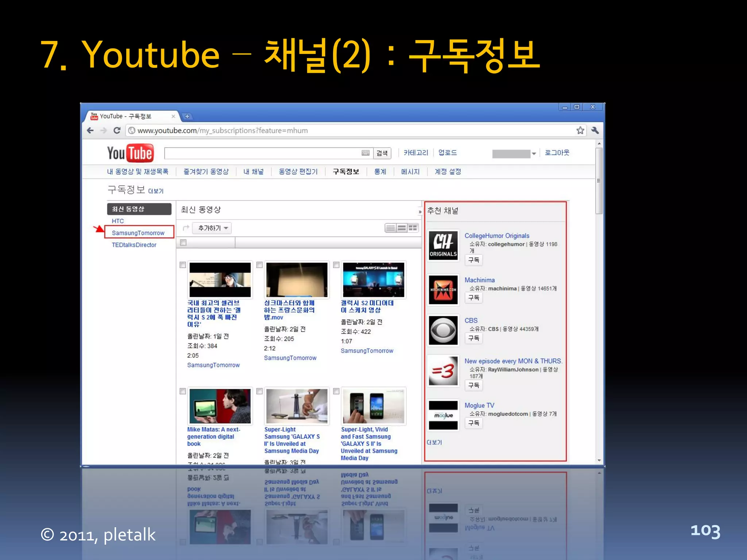The image size is (747, 560).
Task: Collapse the recommended channels panel with the » icon
Action: click(x=420, y=211)
